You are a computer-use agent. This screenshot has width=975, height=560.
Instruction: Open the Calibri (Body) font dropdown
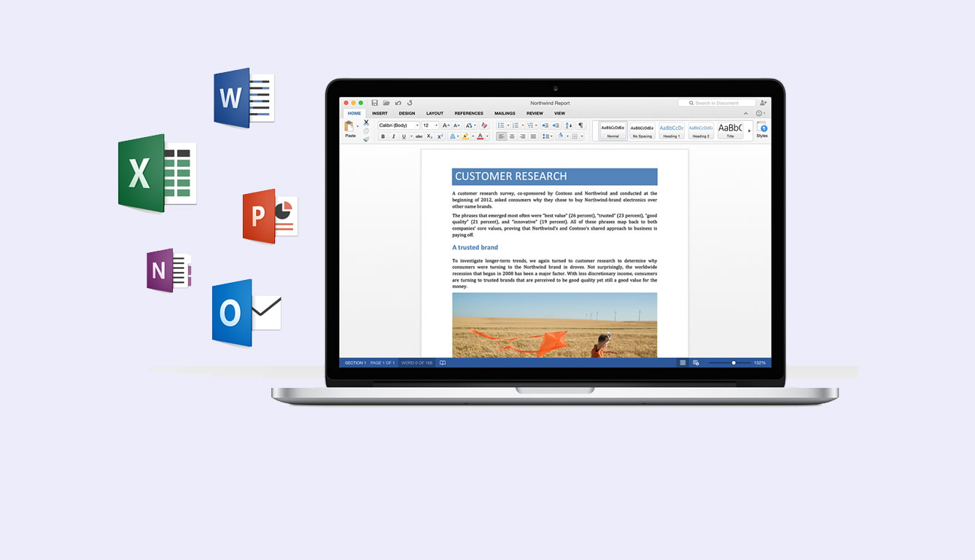pyautogui.click(x=398, y=125)
